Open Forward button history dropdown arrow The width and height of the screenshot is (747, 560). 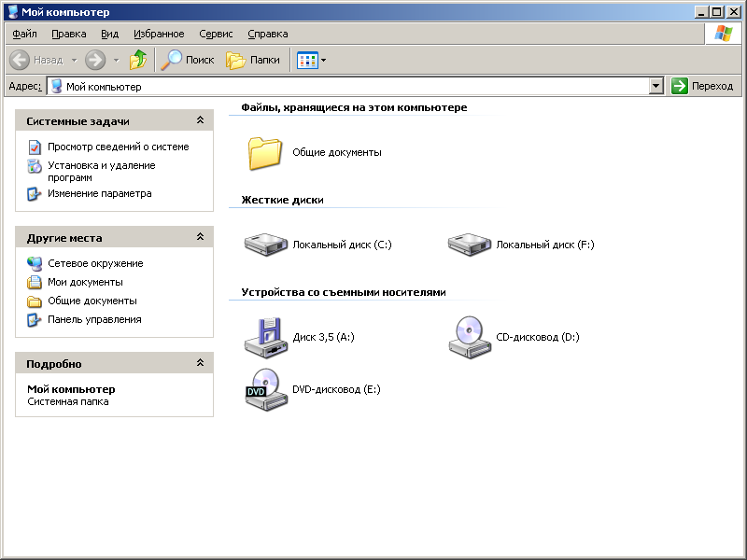pyautogui.click(x=116, y=61)
